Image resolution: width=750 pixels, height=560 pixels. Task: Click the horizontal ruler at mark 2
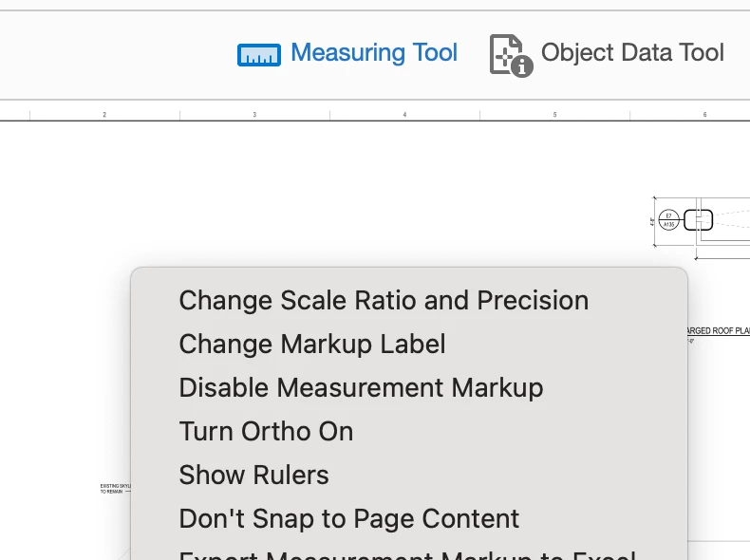104,115
